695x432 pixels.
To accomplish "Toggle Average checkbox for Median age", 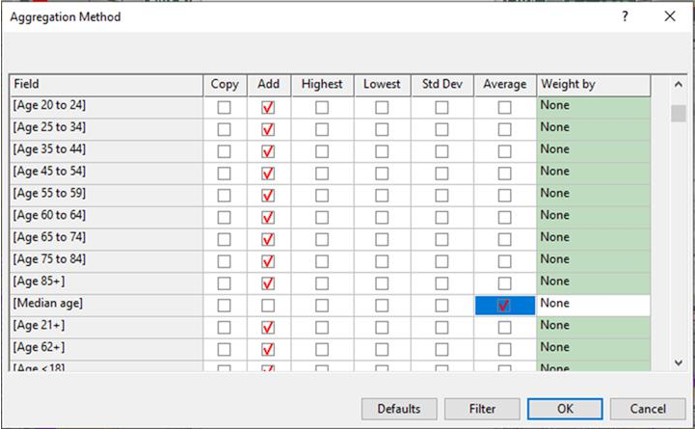I will 504,305.
